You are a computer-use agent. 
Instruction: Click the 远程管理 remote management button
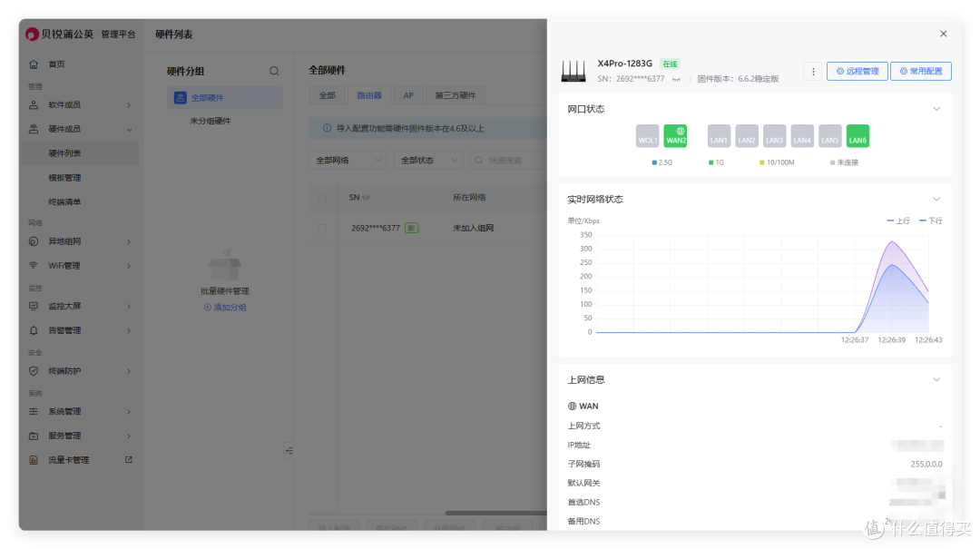coord(857,72)
